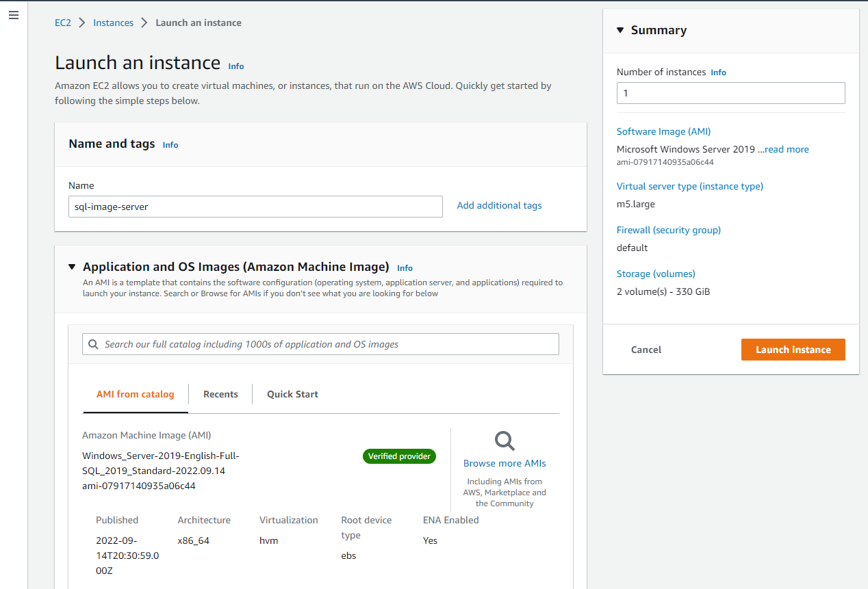Click Browse more AMIs link
The width and height of the screenshot is (868, 589).
click(505, 463)
